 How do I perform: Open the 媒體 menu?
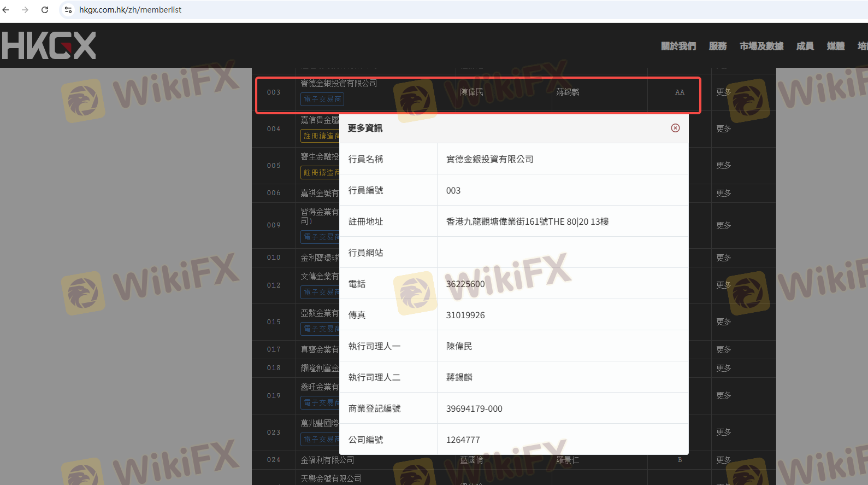coord(835,46)
